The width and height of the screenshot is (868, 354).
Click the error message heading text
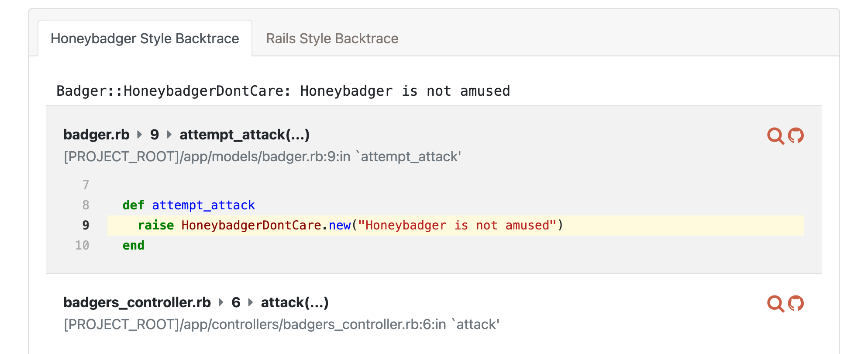click(283, 91)
